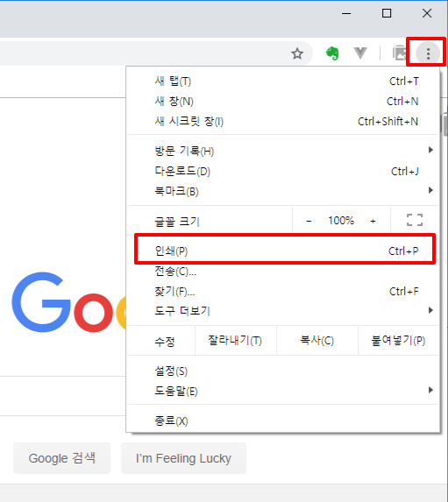Image resolution: width=448 pixels, height=502 pixels.
Task: Select 새 창(N) menu item
Action: [282, 102]
